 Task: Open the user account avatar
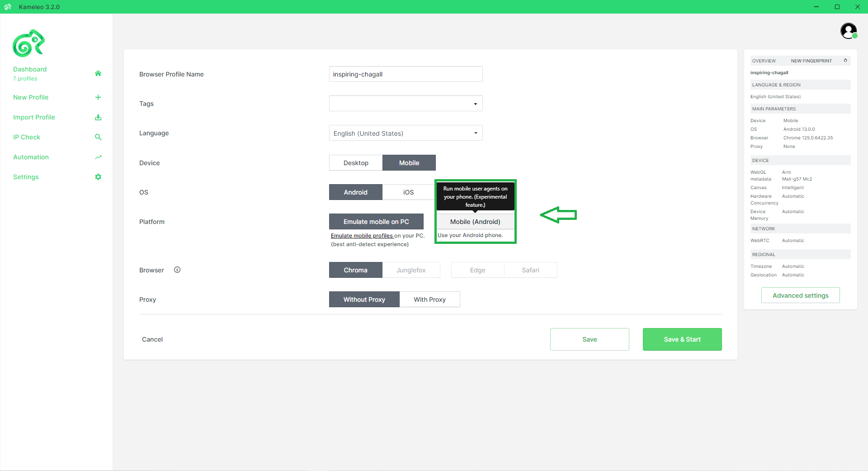pos(849,31)
